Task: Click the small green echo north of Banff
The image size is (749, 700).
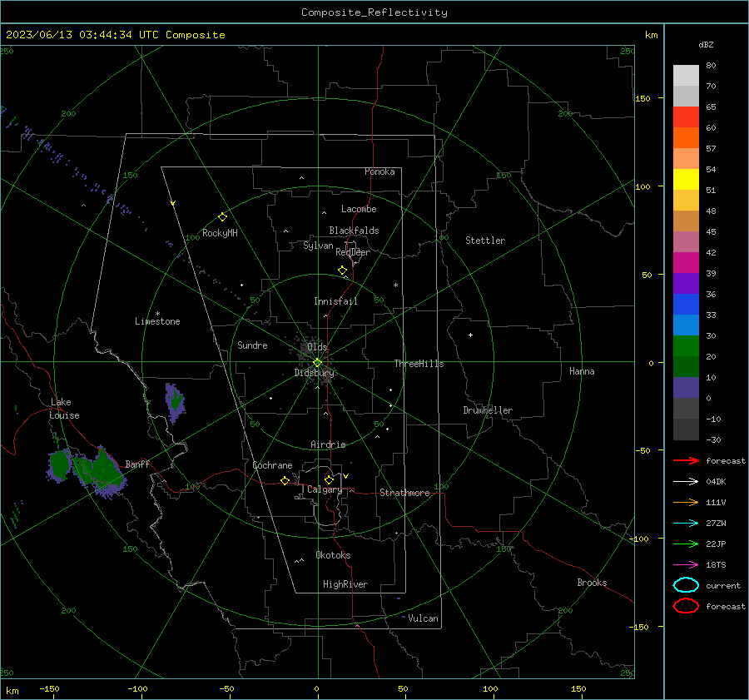Action: [x=175, y=402]
